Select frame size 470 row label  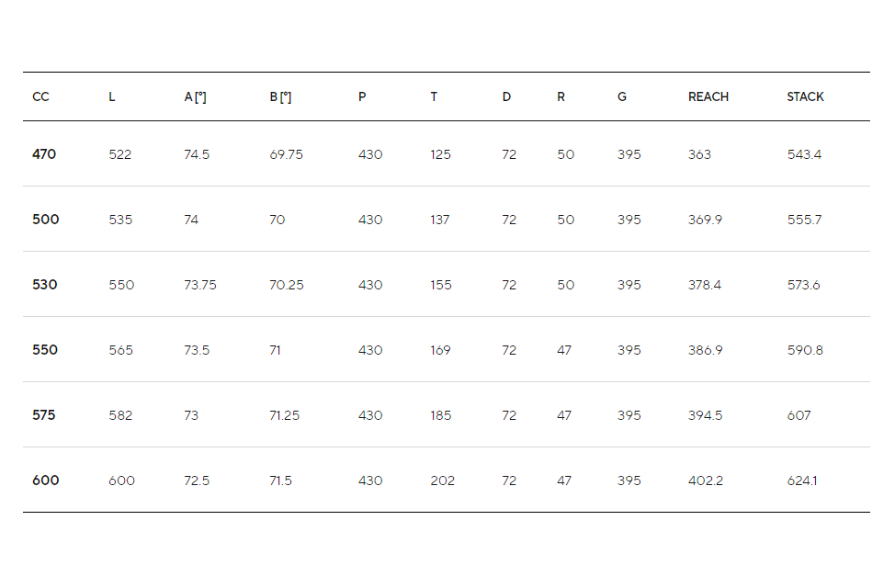pyautogui.click(x=44, y=154)
